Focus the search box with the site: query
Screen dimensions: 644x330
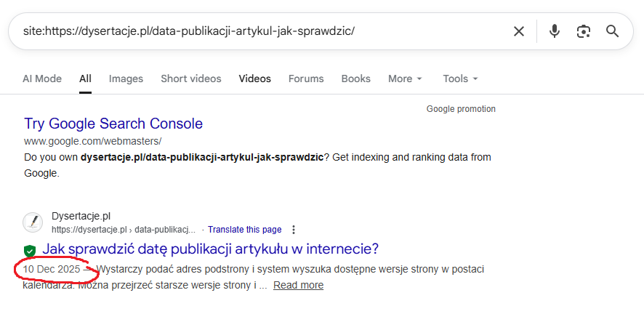coord(254,31)
